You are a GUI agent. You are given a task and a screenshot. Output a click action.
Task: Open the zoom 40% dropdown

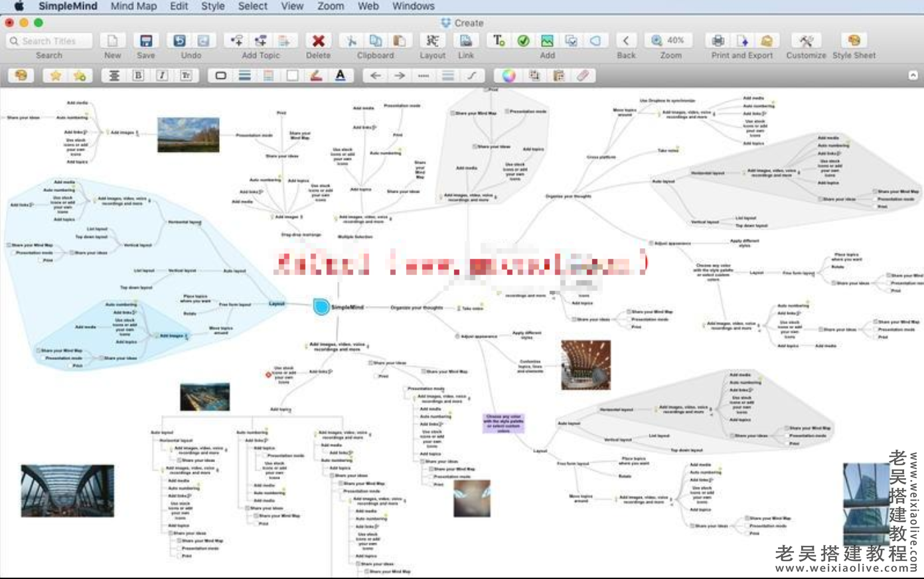[670, 41]
